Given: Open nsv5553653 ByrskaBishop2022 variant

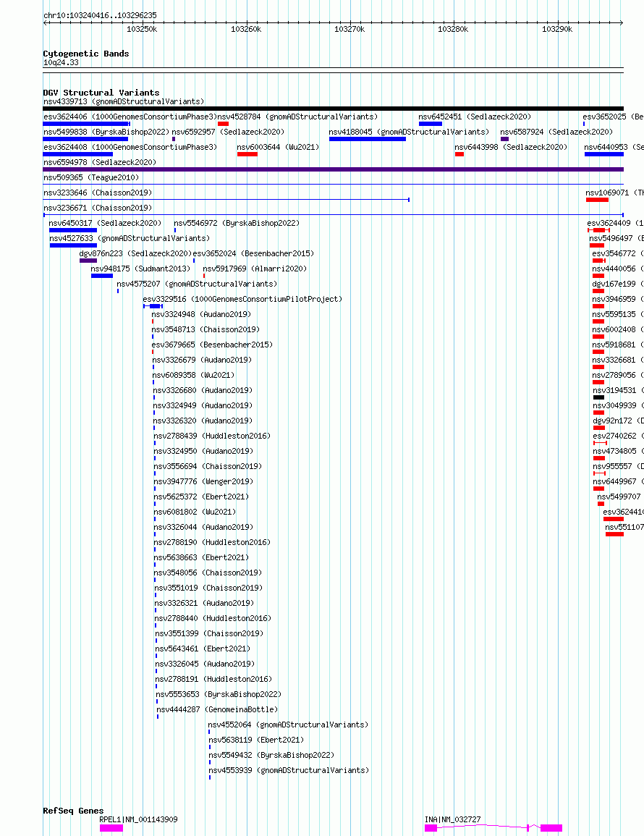Looking at the screenshot, I should [x=219, y=694].
